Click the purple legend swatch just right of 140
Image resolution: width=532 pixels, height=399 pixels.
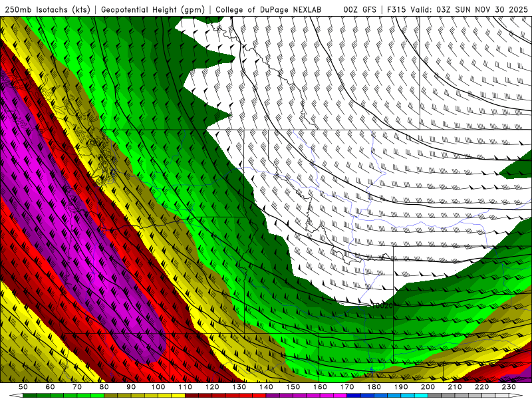(273, 396)
